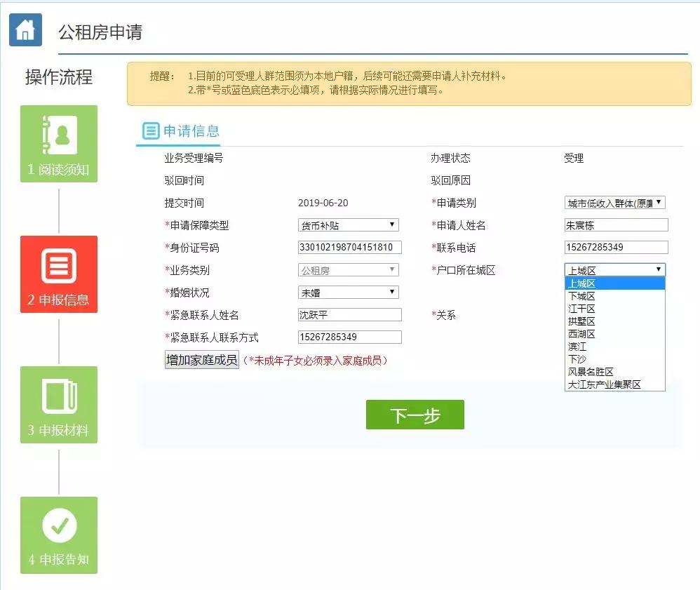Viewport: 700px width, 590px height.
Task: Click the 联系电话 input field
Action: pyautogui.click(x=615, y=247)
